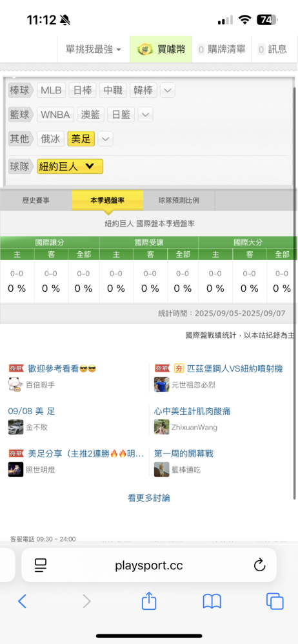The width and height of the screenshot is (298, 644).
Task: Open Safari bookmarks book icon
Action: coord(212,601)
